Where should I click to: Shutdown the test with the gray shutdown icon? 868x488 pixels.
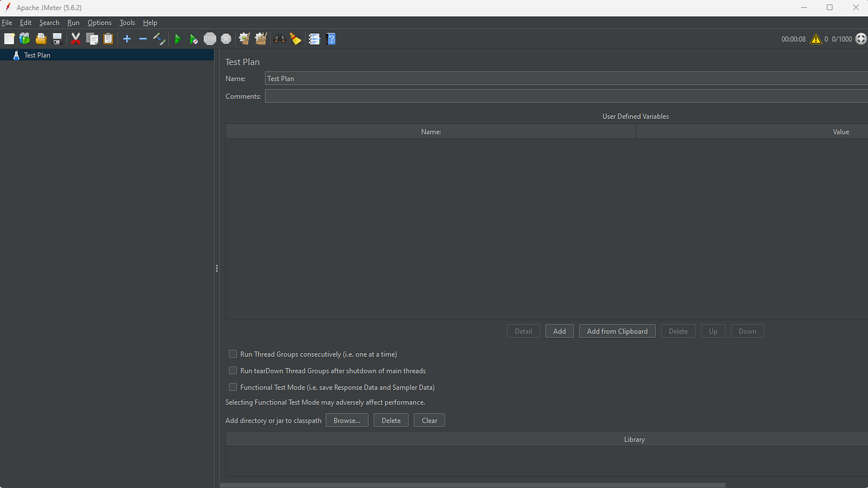coord(226,39)
